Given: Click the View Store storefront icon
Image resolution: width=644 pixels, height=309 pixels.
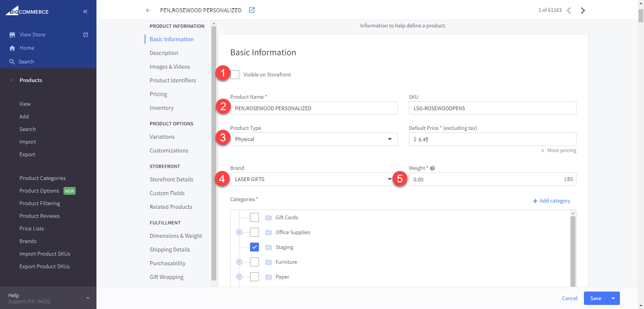Looking at the screenshot, I should pos(12,34).
